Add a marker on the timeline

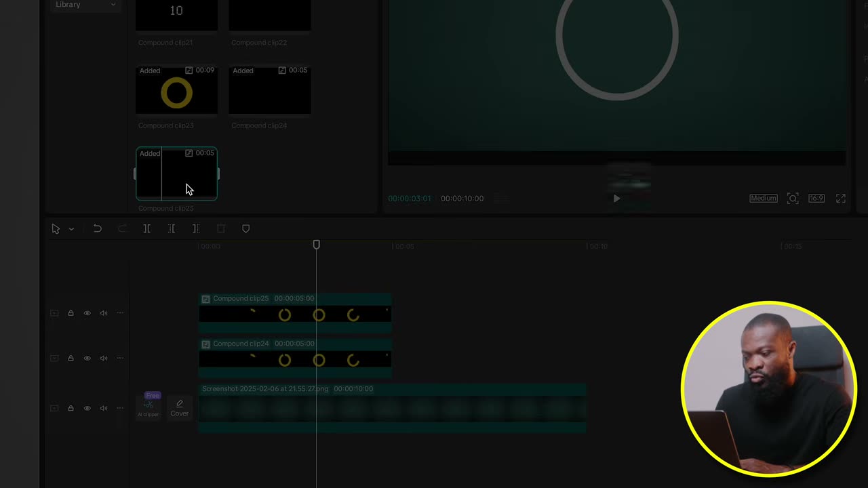pos(246,229)
